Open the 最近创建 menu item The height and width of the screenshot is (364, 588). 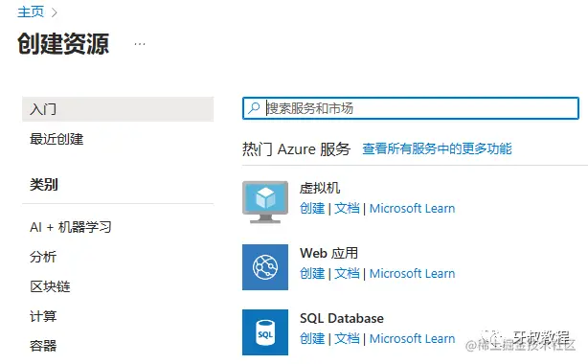click(x=57, y=139)
